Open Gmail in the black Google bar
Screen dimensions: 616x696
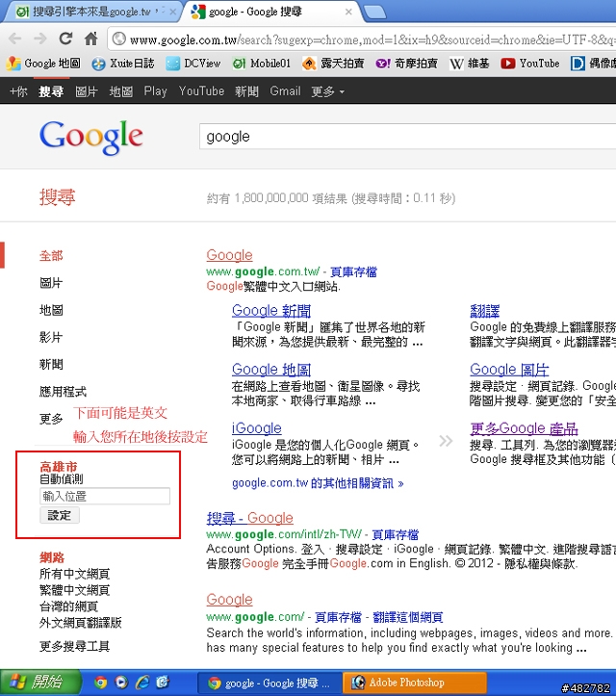(x=285, y=91)
